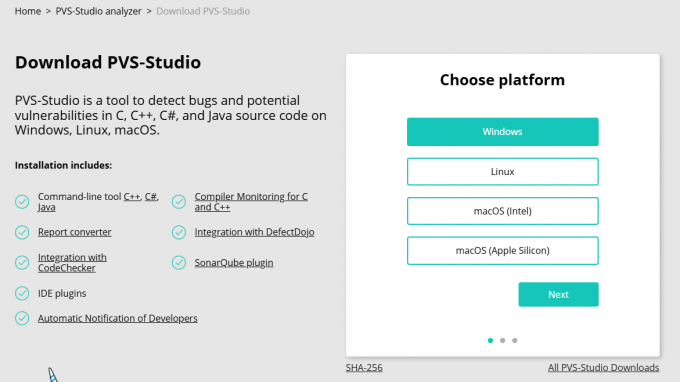Open the SonarQube plugin link
Screen dimensions: 680x382
tap(234, 263)
